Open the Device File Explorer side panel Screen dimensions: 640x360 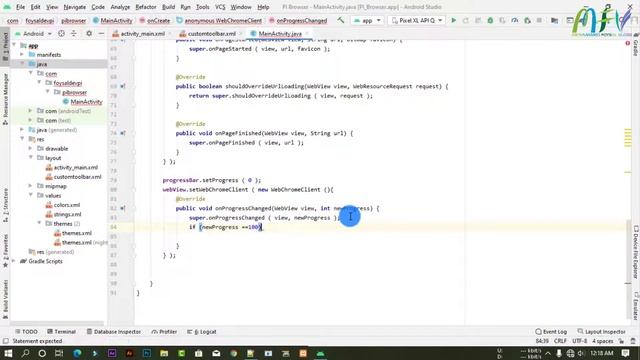pos(636,252)
